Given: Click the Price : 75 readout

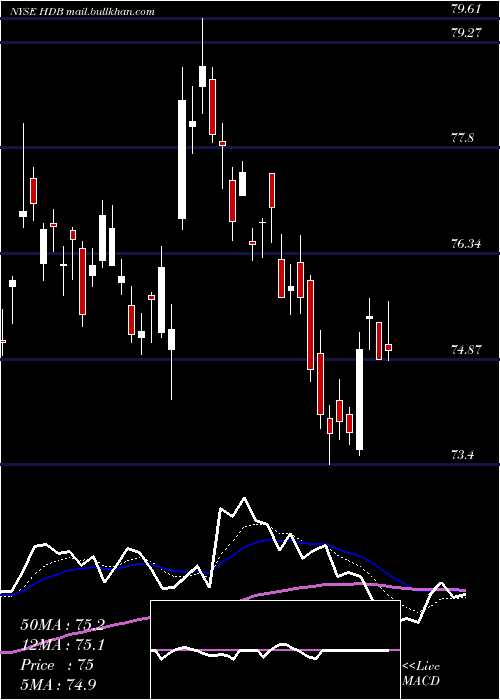Looking at the screenshot, I should coord(57,665).
